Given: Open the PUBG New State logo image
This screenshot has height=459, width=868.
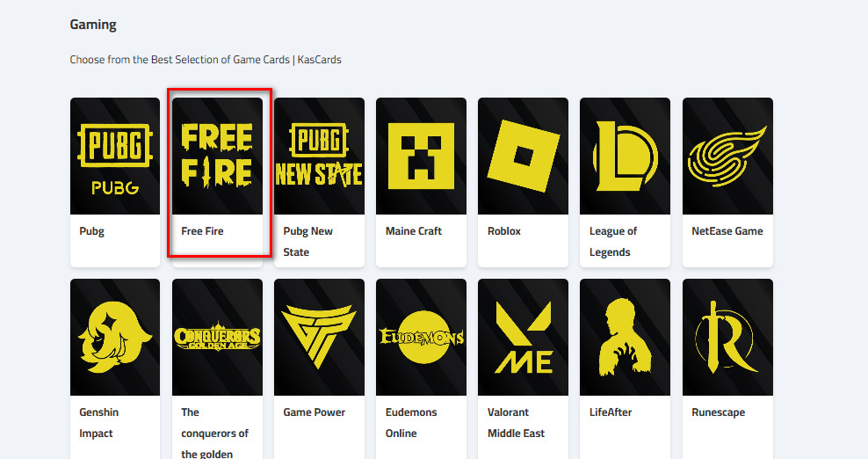Looking at the screenshot, I should tap(320, 156).
